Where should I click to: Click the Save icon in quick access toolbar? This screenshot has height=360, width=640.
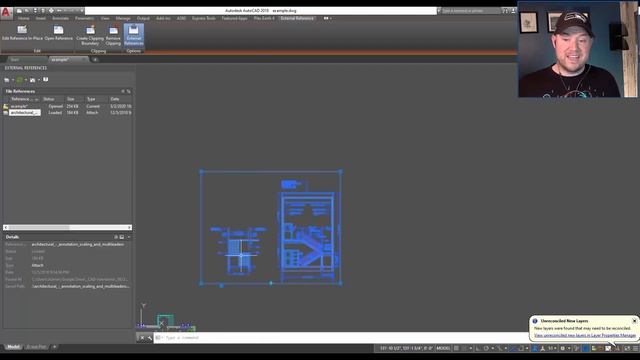tap(35, 11)
